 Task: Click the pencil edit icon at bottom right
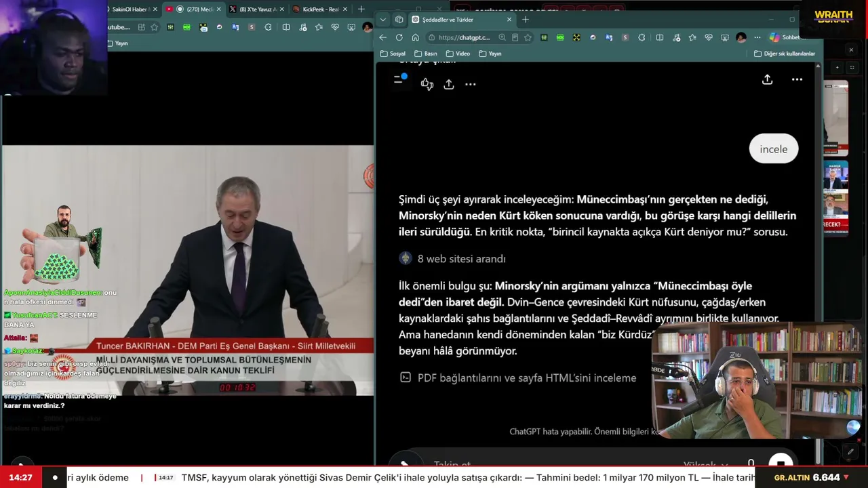tap(850, 451)
